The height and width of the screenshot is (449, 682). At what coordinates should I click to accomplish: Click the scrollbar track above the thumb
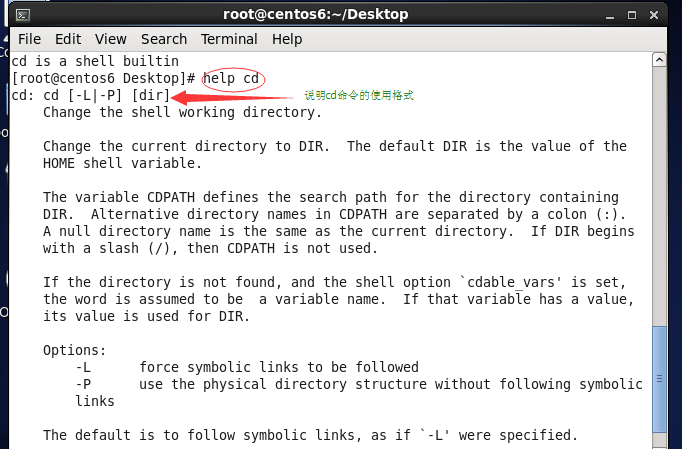click(x=659, y=196)
